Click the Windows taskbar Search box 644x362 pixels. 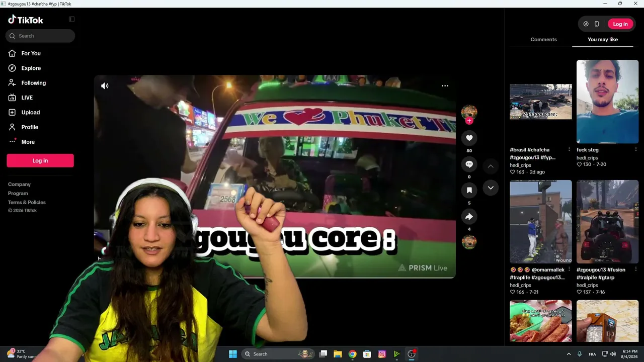(x=277, y=354)
